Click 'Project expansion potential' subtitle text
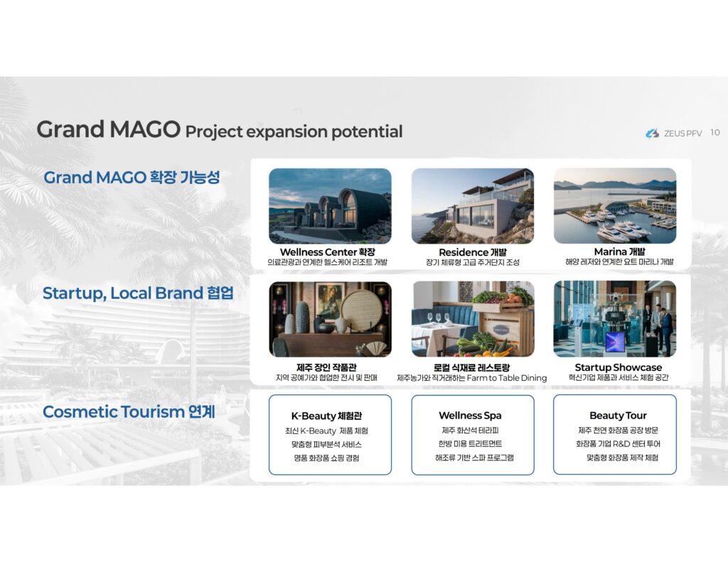The image size is (728, 562). click(x=294, y=132)
